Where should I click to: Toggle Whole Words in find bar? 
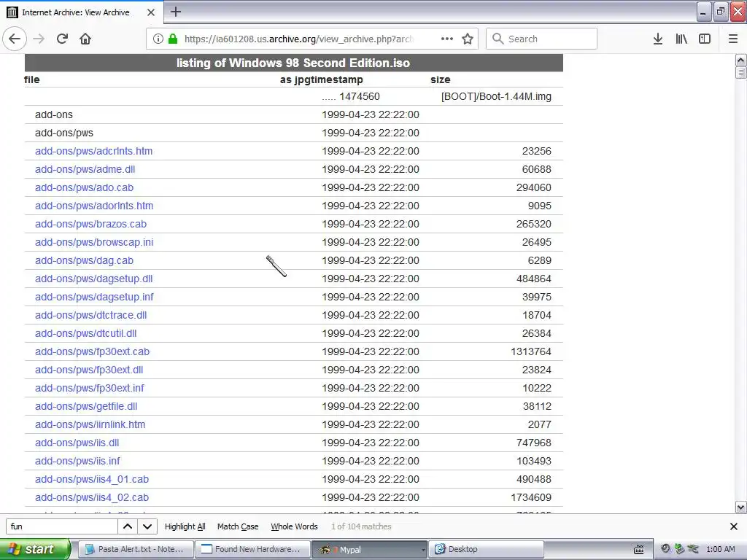click(294, 526)
